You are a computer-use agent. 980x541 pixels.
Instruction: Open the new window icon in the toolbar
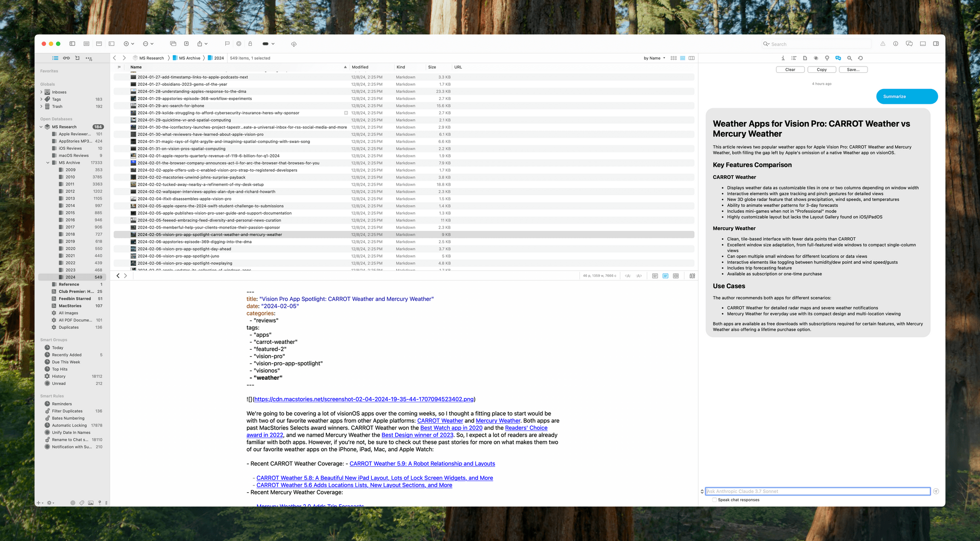click(x=173, y=44)
